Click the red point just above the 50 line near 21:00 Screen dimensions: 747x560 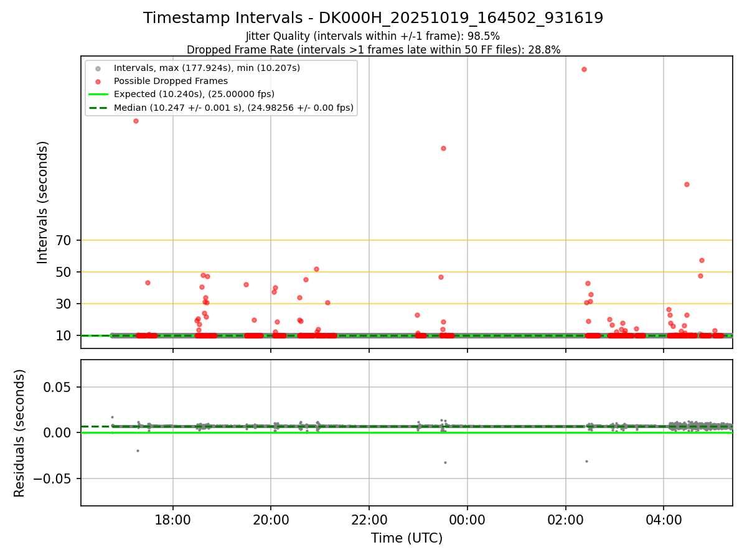(316, 269)
